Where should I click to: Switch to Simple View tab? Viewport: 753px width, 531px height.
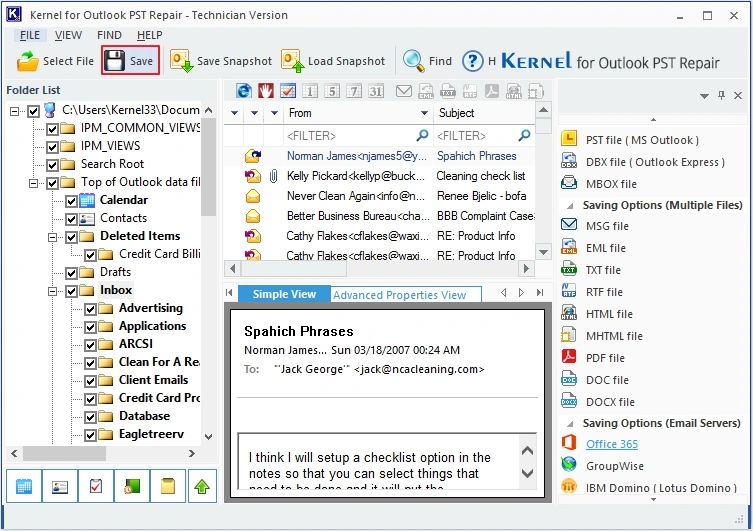(284, 294)
